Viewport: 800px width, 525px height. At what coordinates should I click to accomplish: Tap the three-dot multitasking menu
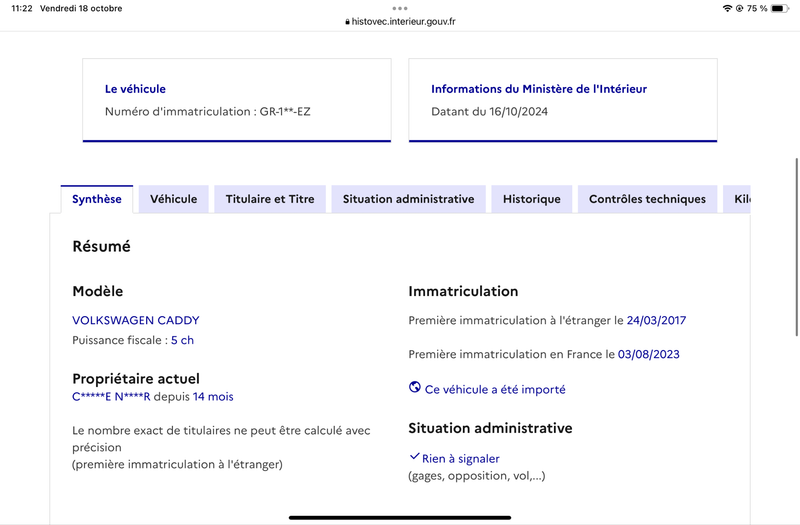[400, 8]
